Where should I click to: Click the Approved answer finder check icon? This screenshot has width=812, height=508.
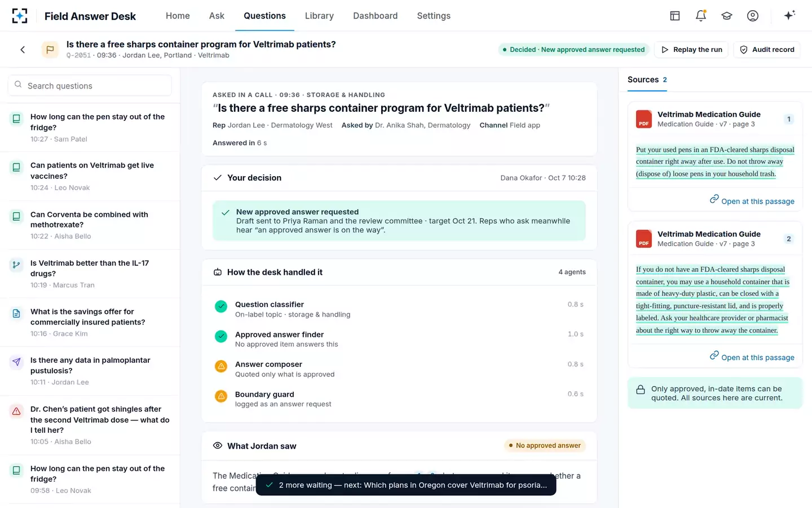tap(221, 336)
